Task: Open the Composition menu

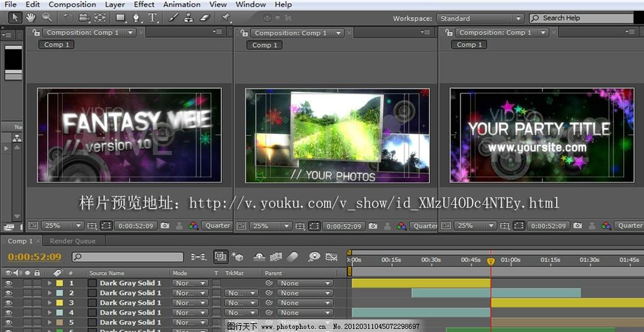Action: click(72, 4)
